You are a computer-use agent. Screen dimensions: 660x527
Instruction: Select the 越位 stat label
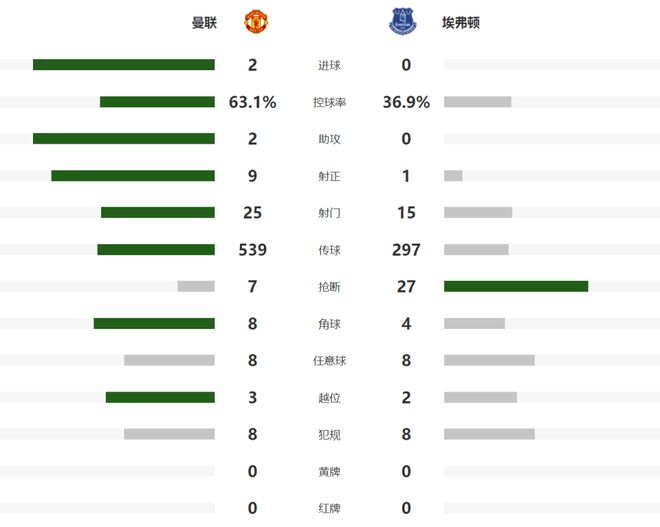329,397
